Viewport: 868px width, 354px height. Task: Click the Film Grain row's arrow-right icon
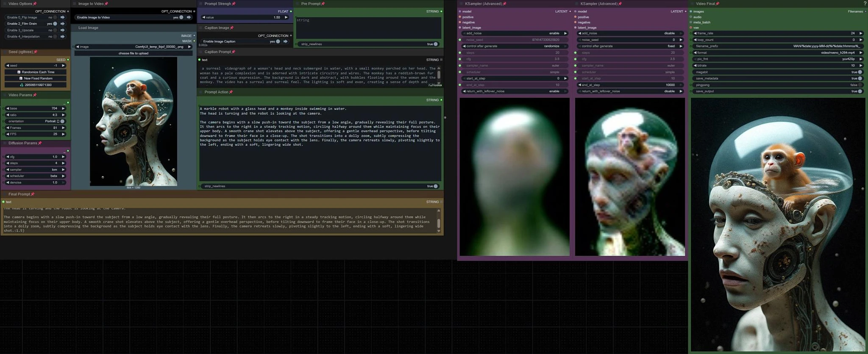pyautogui.click(x=62, y=24)
